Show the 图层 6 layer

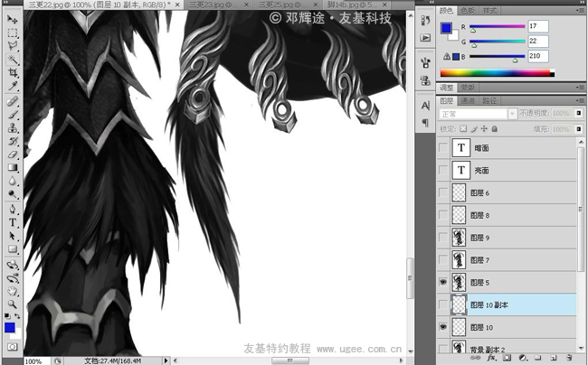click(x=442, y=193)
